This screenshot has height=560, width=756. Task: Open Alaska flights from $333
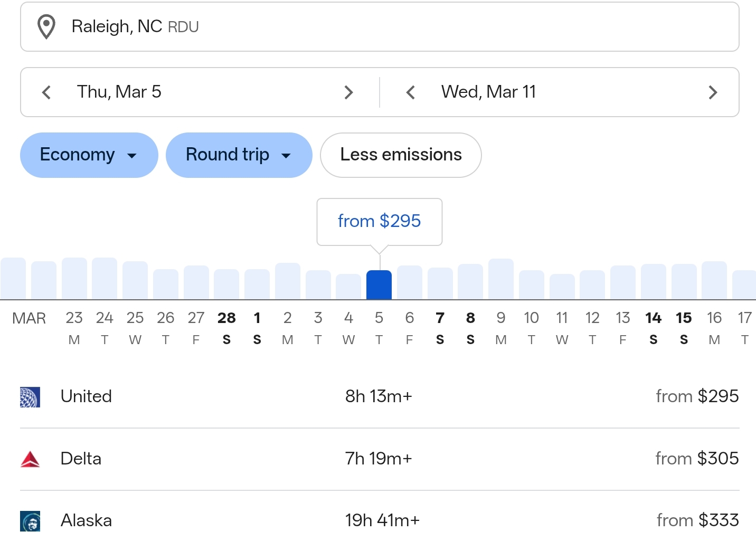point(379,520)
